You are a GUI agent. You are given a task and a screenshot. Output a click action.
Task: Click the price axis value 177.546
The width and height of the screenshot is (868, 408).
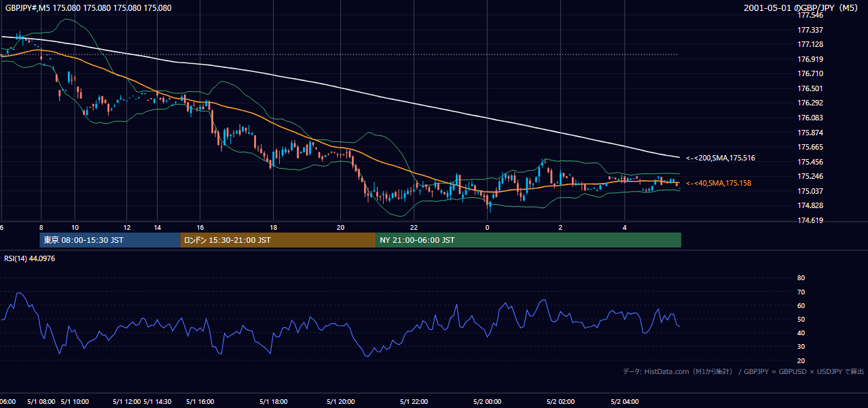tap(810, 15)
